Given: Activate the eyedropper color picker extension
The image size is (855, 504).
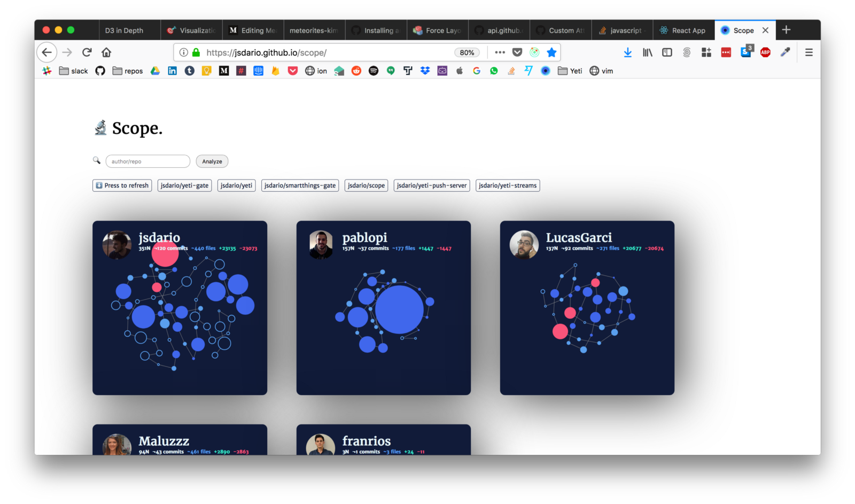Looking at the screenshot, I should [x=785, y=52].
